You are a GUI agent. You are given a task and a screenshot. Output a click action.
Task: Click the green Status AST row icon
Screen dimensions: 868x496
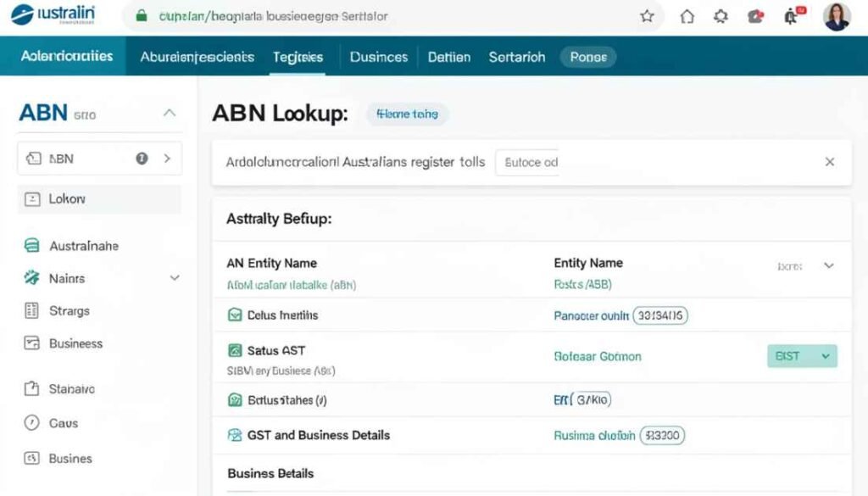point(237,350)
